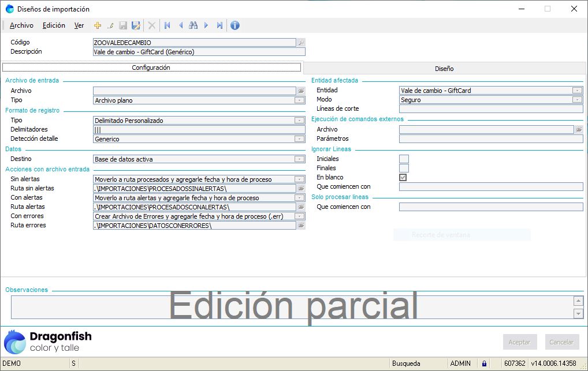Click the Descripción input field
This screenshot has width=588, height=371.
[x=199, y=52]
